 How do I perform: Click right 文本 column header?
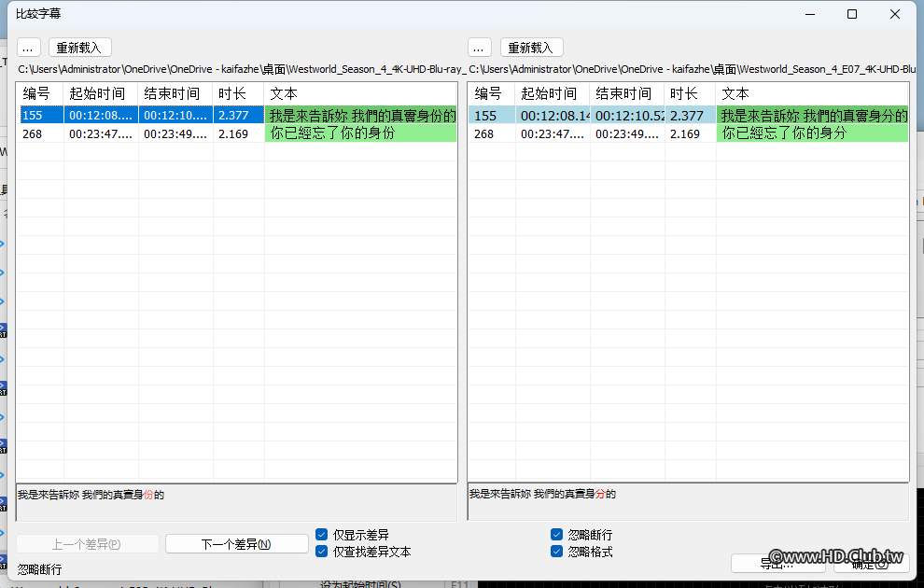pos(813,93)
